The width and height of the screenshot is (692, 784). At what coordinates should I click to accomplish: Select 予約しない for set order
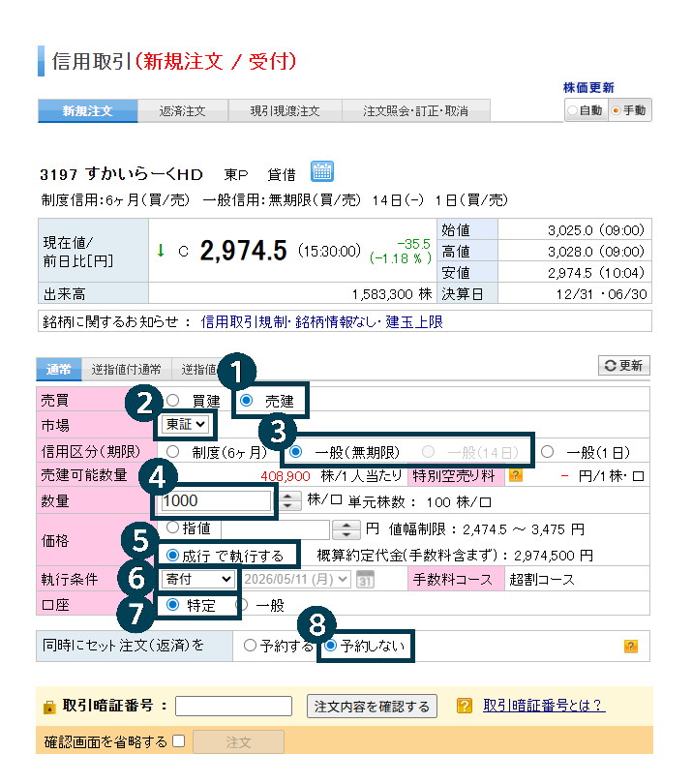tap(330, 646)
